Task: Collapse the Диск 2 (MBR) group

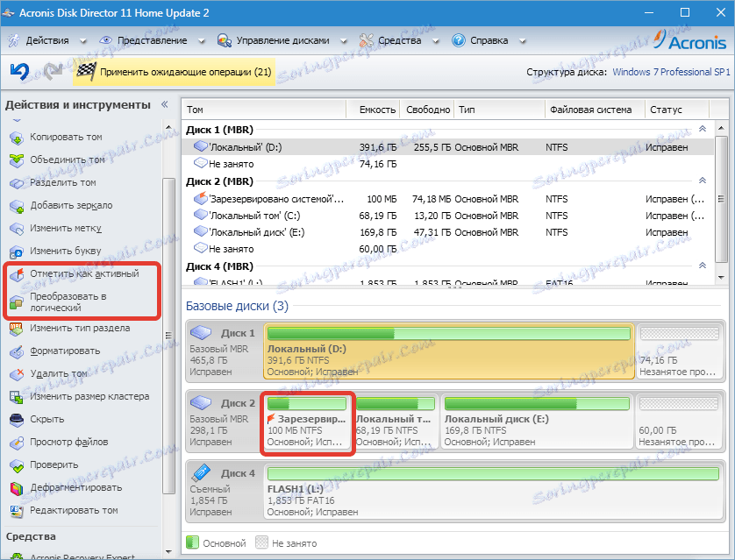Action: [x=703, y=181]
